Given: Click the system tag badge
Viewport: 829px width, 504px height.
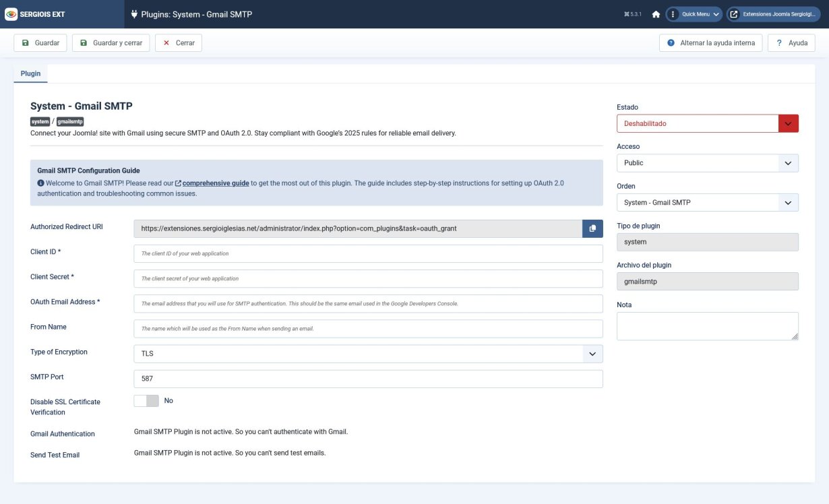Looking at the screenshot, I should [x=40, y=121].
